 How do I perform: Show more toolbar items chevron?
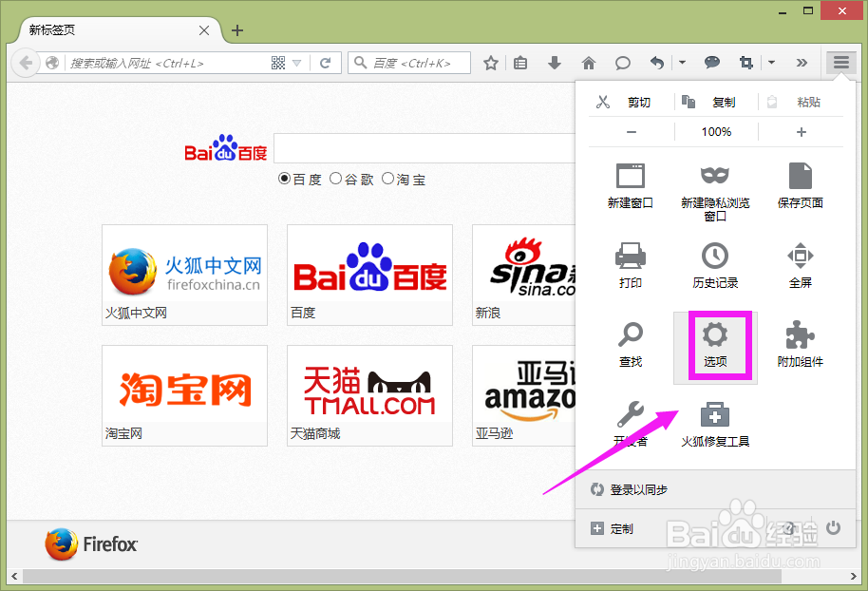pos(802,63)
